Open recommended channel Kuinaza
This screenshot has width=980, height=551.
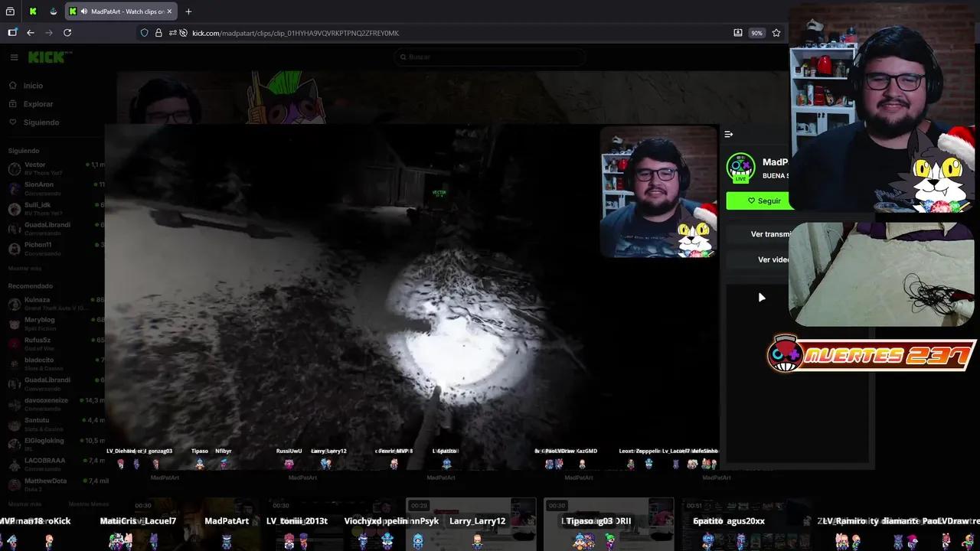pyautogui.click(x=56, y=303)
